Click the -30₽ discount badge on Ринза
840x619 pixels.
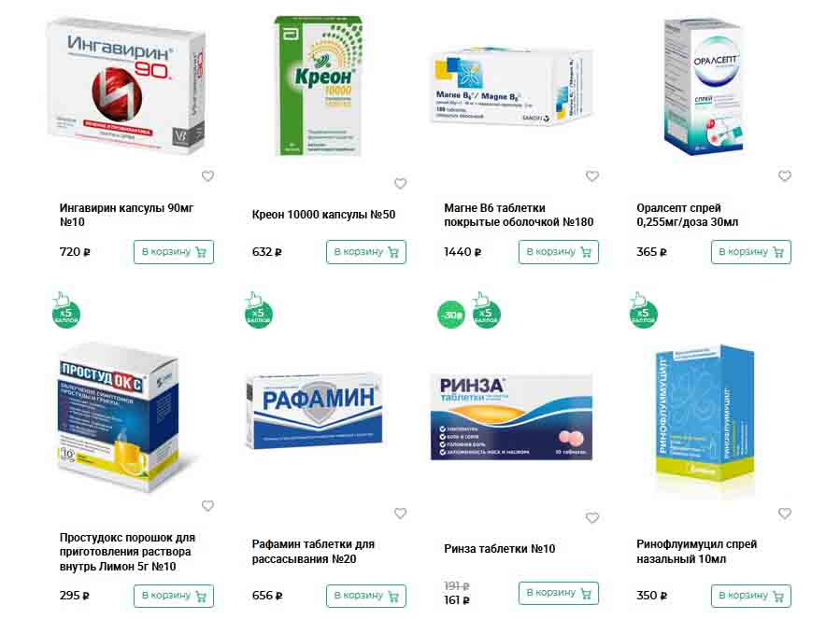pyautogui.click(x=451, y=315)
